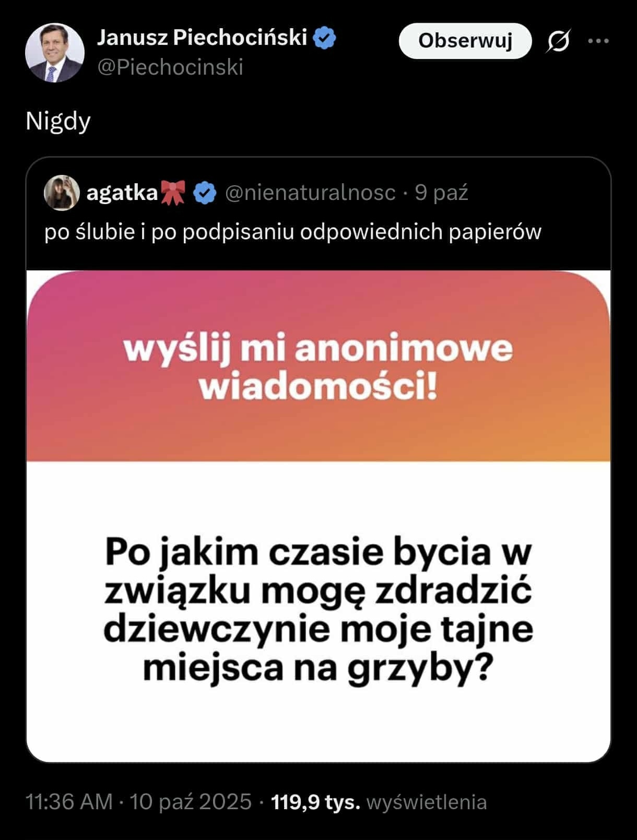Open Janusz Piechociński's profile picture
Image resolution: width=637 pixels, height=840 pixels.
pyautogui.click(x=54, y=52)
